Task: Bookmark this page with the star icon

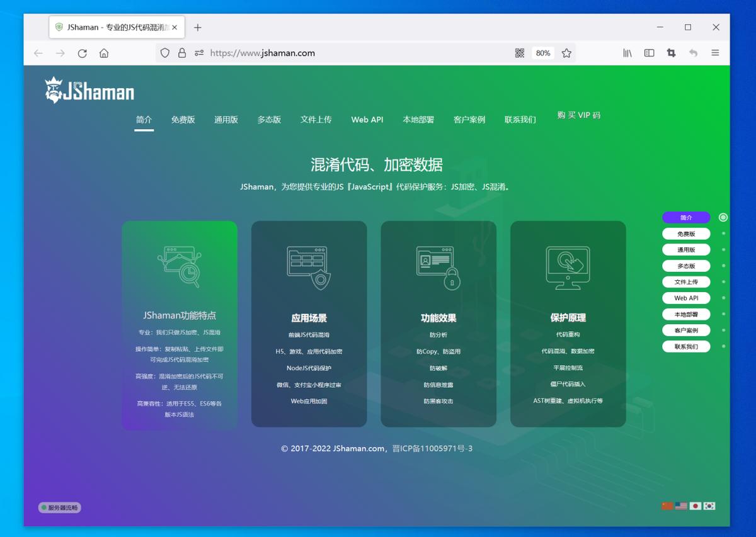Action: point(566,53)
